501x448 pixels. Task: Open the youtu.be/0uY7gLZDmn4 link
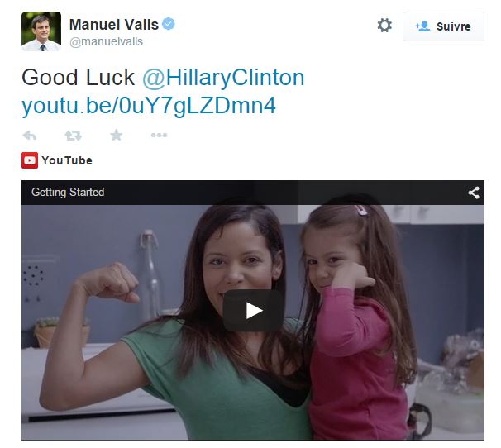149,106
